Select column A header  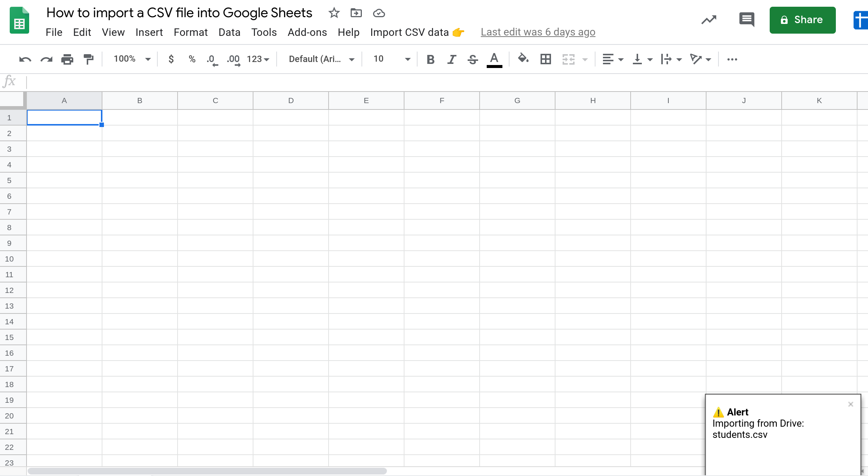pos(64,101)
